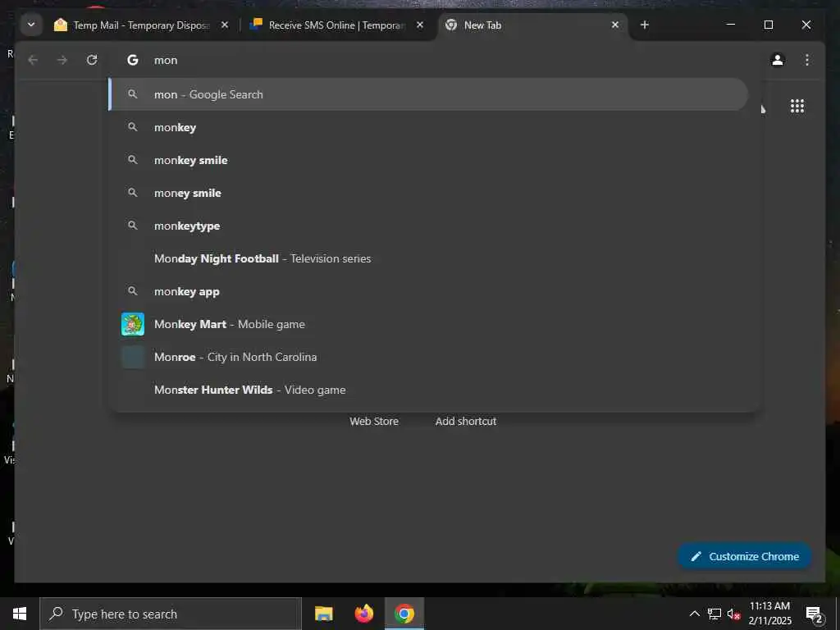This screenshot has width=840, height=630.
Task: Click search icon beside 'monkey app'
Action: [132, 291]
